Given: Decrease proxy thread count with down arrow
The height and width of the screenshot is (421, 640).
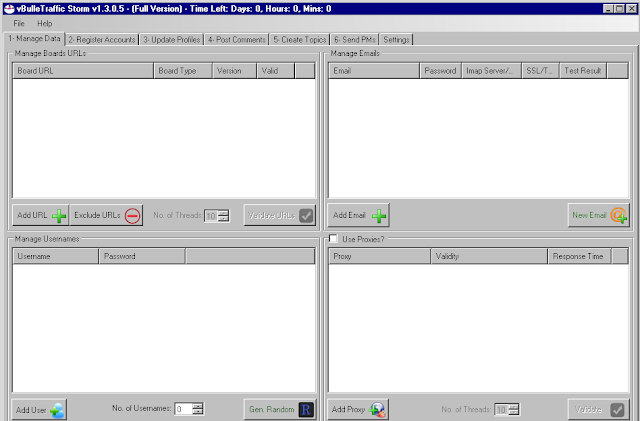Looking at the screenshot, I should point(513,412).
